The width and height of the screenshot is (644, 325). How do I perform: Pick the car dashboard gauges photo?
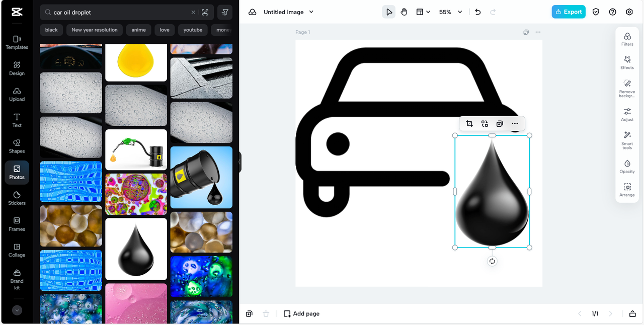tap(71, 56)
